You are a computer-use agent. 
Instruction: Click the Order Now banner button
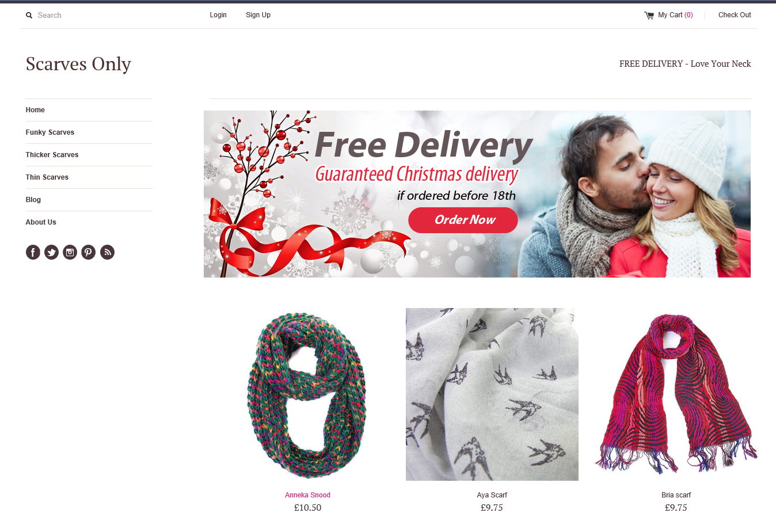[463, 220]
